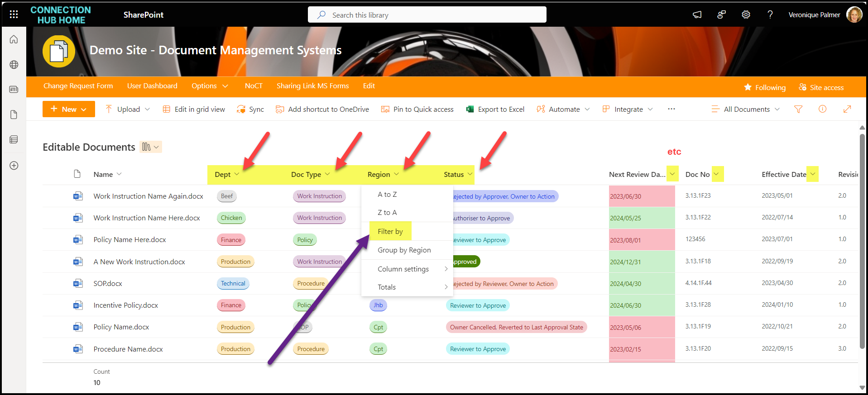Click the Create plus icon in sidebar
868x395 pixels.
tap(14, 166)
